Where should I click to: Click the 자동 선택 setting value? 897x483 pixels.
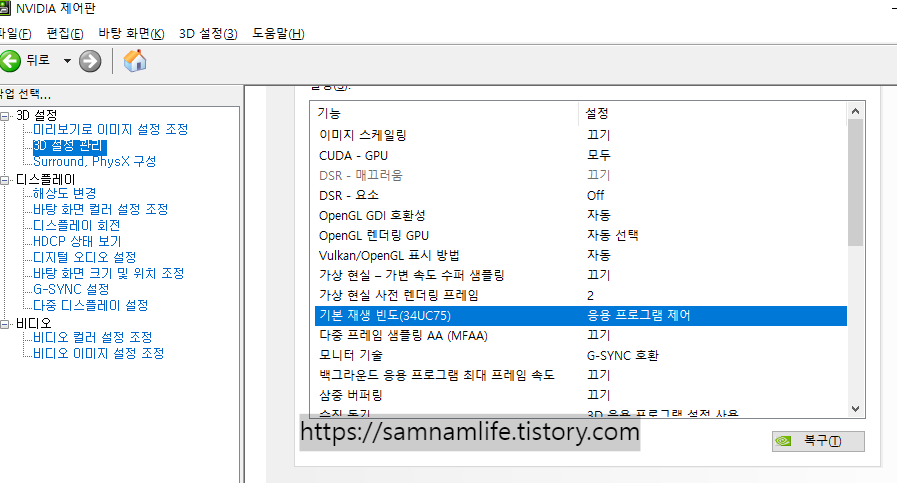(x=613, y=235)
